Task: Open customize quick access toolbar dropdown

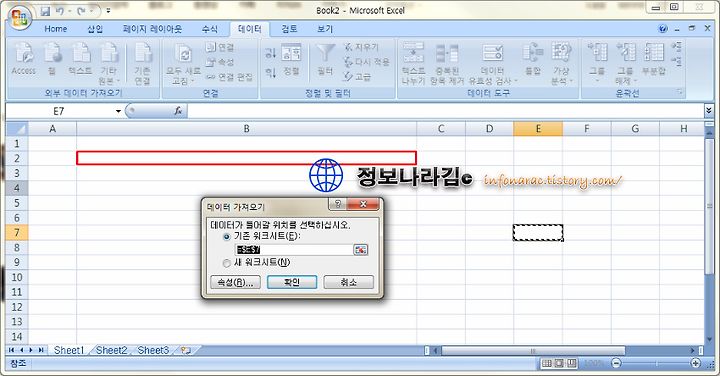Action: coord(108,11)
